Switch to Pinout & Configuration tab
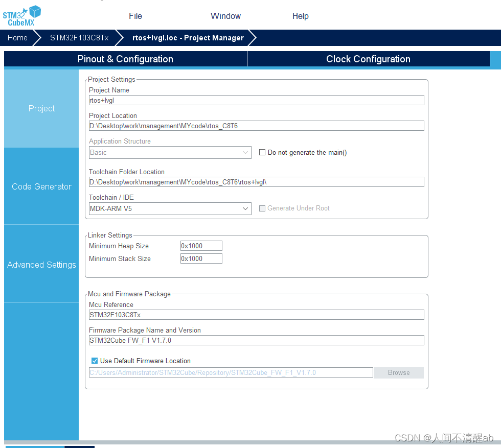 tap(125, 59)
